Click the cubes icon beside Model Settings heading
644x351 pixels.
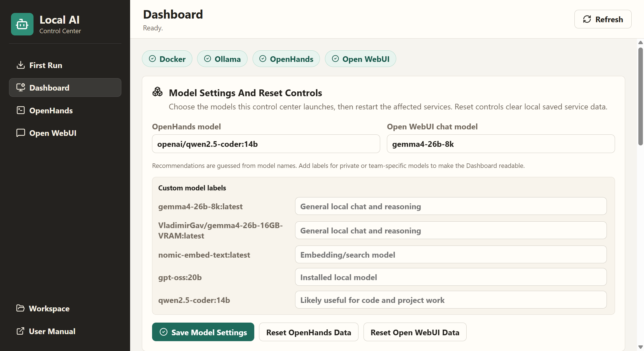[157, 92]
